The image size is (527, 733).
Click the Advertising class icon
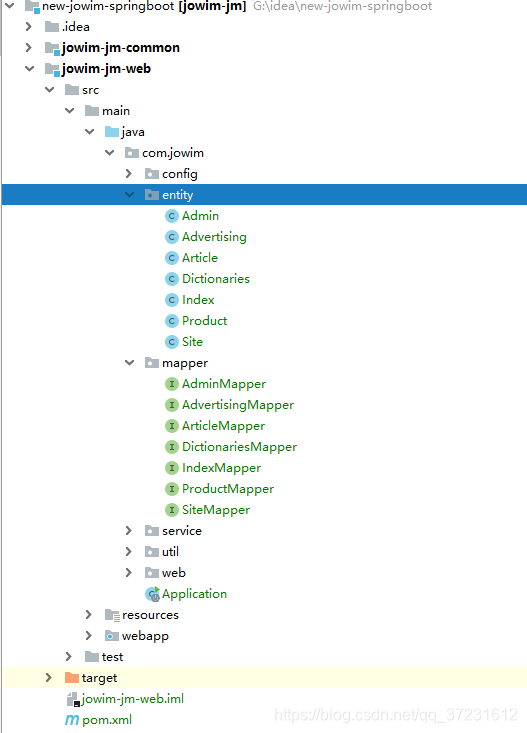click(x=172, y=237)
